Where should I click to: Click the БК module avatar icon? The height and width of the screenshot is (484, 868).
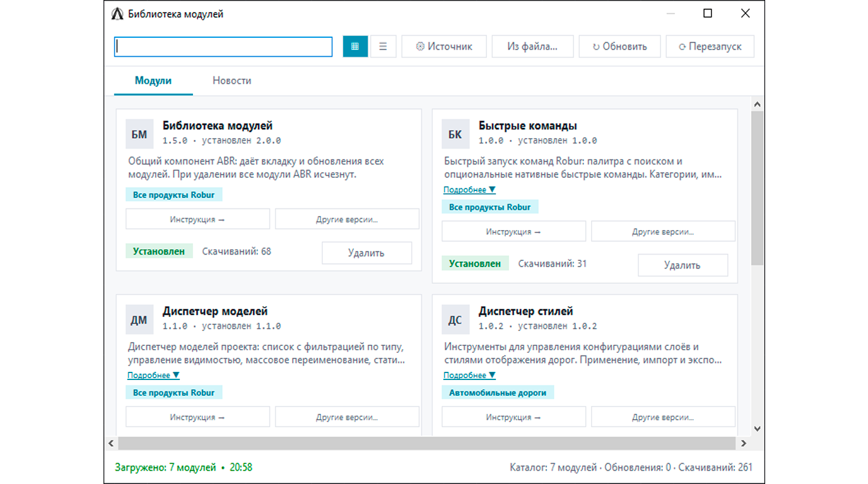coord(455,134)
